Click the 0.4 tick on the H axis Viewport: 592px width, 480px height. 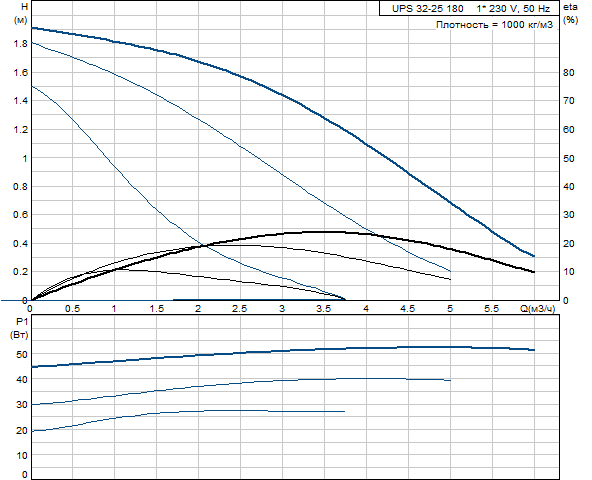coord(21,244)
